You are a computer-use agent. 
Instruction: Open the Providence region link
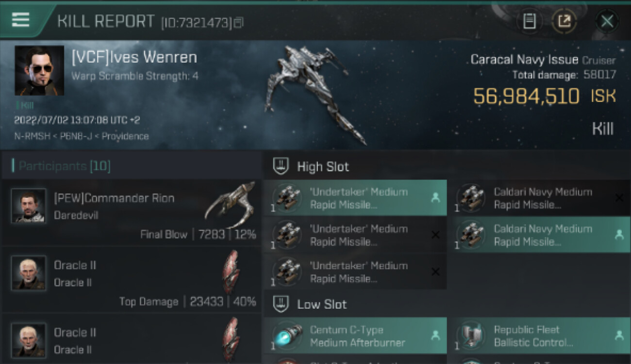point(126,136)
